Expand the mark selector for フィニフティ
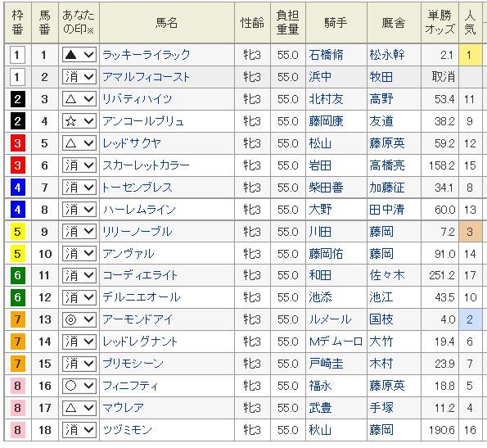 tap(79, 386)
